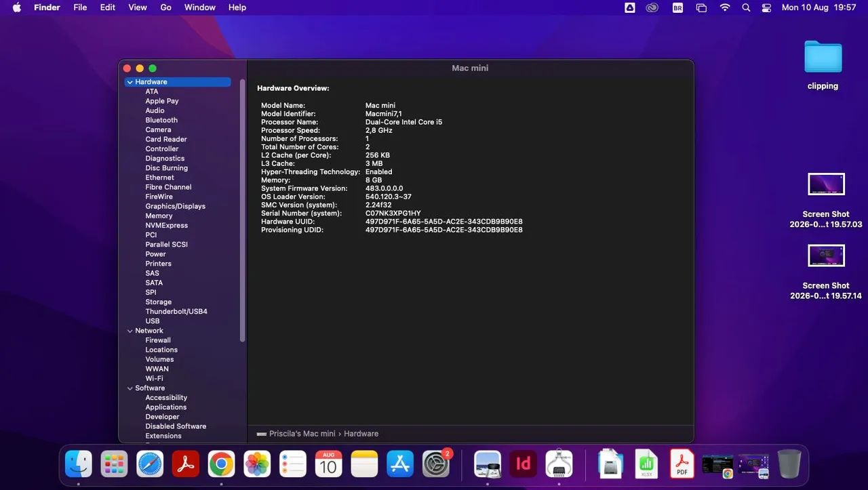This screenshot has width=868, height=490.
Task: Open Adobe Acrobat in the Dock
Action: (185, 464)
